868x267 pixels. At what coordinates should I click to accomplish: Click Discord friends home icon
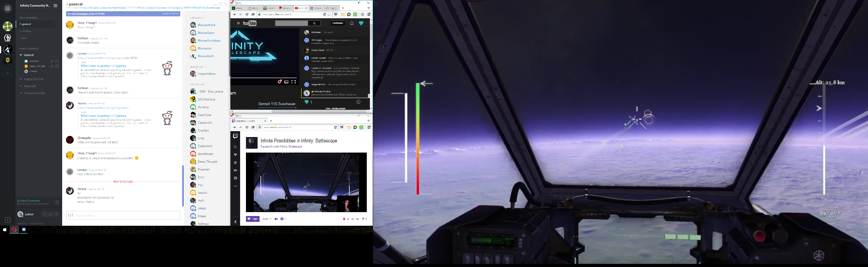pyautogui.click(x=7, y=8)
